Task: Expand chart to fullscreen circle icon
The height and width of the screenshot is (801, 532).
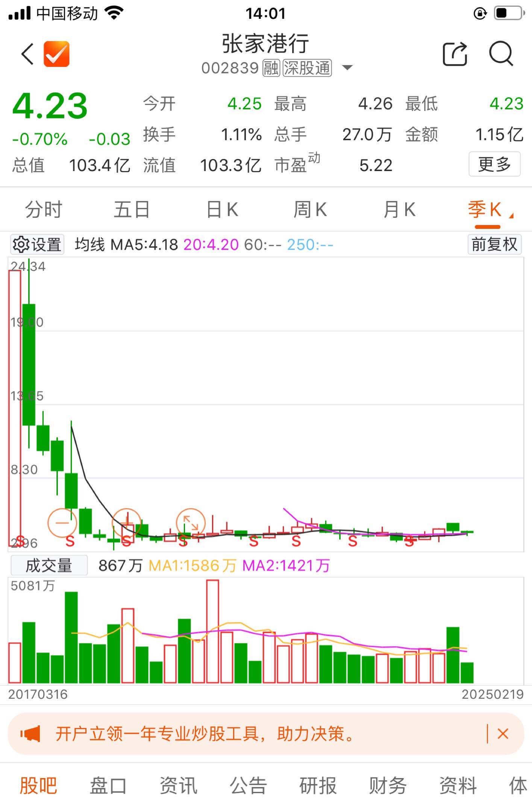Action: (191, 523)
